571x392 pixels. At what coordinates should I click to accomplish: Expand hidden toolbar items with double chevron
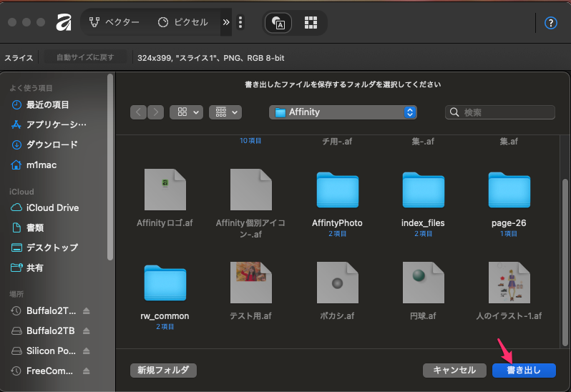point(226,22)
